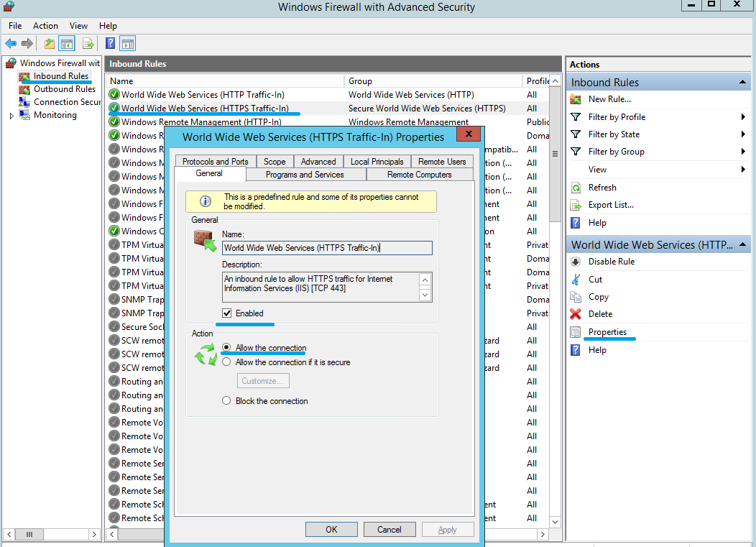Toggle the Enabled checkbox
The width and height of the screenshot is (756, 547).
226,313
